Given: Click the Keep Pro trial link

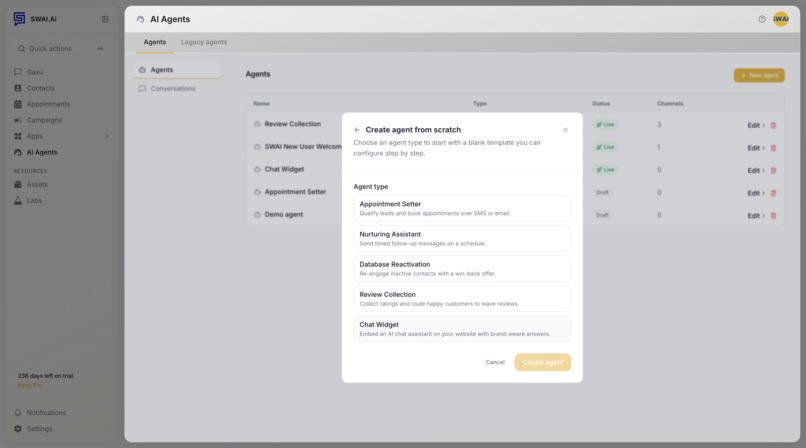Looking at the screenshot, I should point(30,385).
